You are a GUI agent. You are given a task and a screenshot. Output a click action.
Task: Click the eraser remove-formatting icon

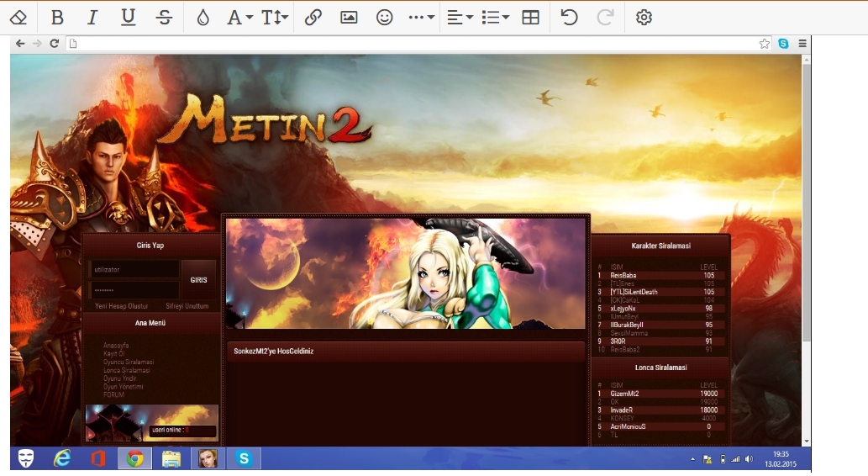pos(18,18)
